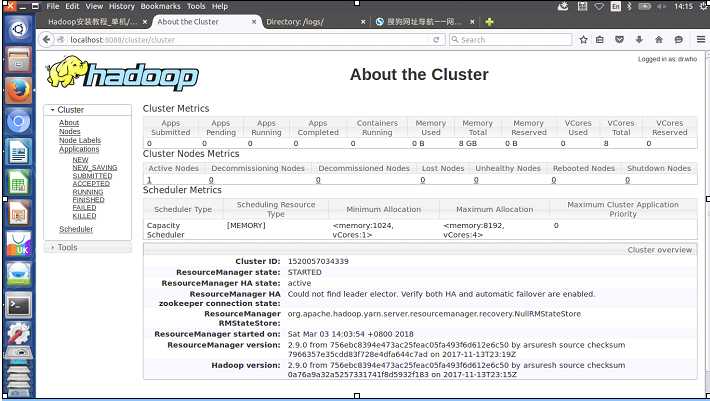Image resolution: width=710 pixels, height=401 pixels.
Task: Click the Firefox back arrow button
Action: coord(46,40)
